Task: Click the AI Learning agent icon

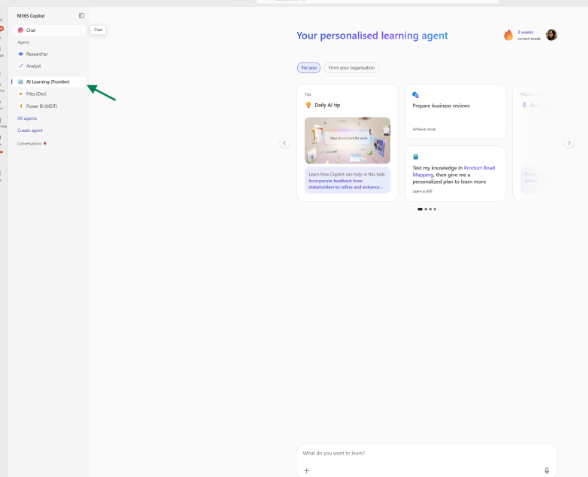Action: (21, 82)
